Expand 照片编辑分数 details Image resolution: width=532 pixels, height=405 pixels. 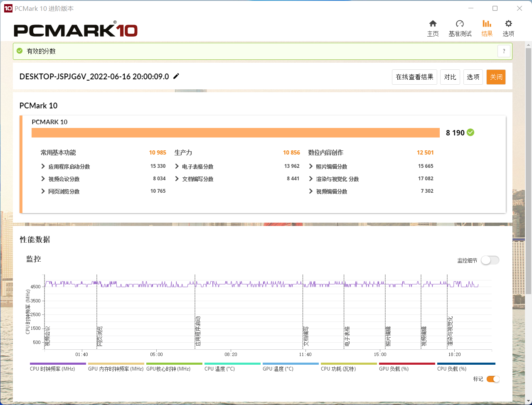click(310, 166)
